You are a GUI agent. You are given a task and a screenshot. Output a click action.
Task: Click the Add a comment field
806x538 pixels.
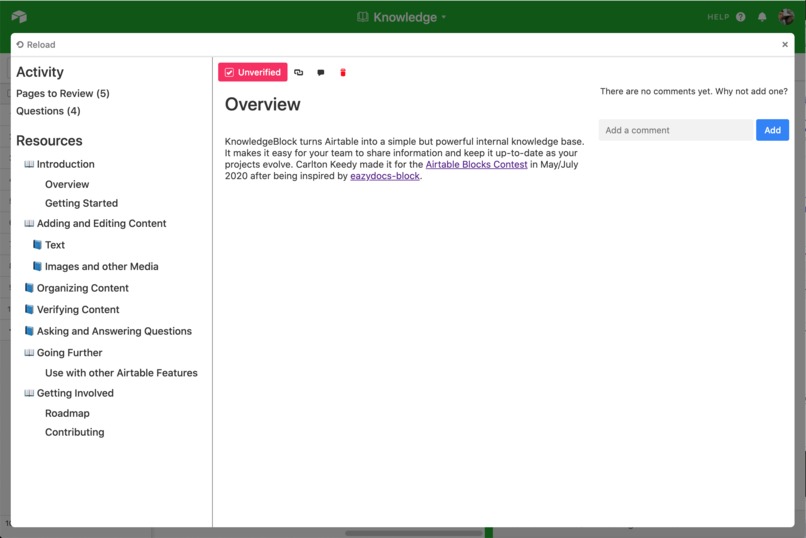click(676, 130)
